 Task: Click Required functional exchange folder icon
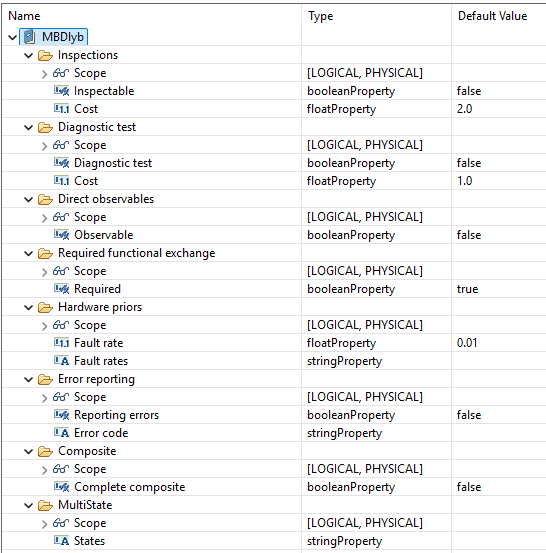[x=45, y=253]
